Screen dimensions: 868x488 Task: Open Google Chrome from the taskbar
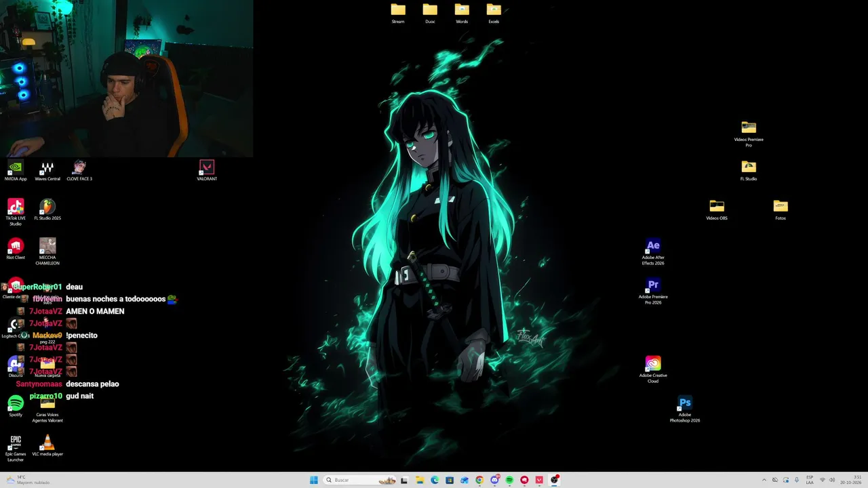click(x=479, y=480)
